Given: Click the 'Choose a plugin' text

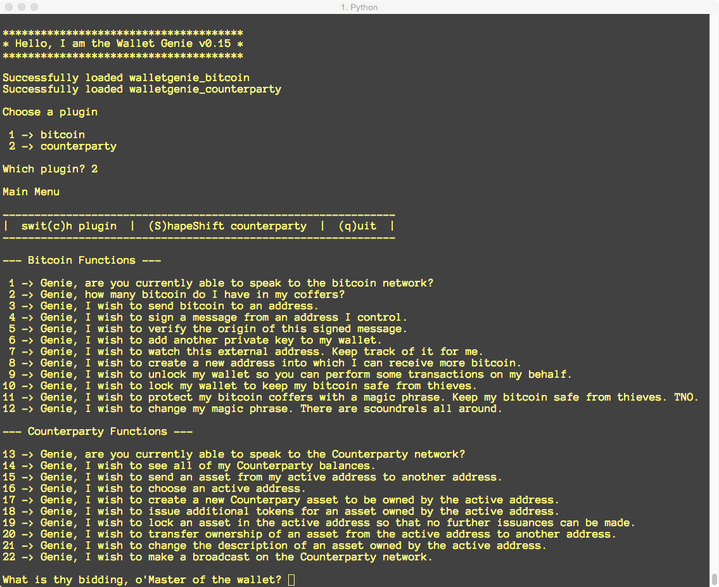Looking at the screenshot, I should tap(50, 112).
